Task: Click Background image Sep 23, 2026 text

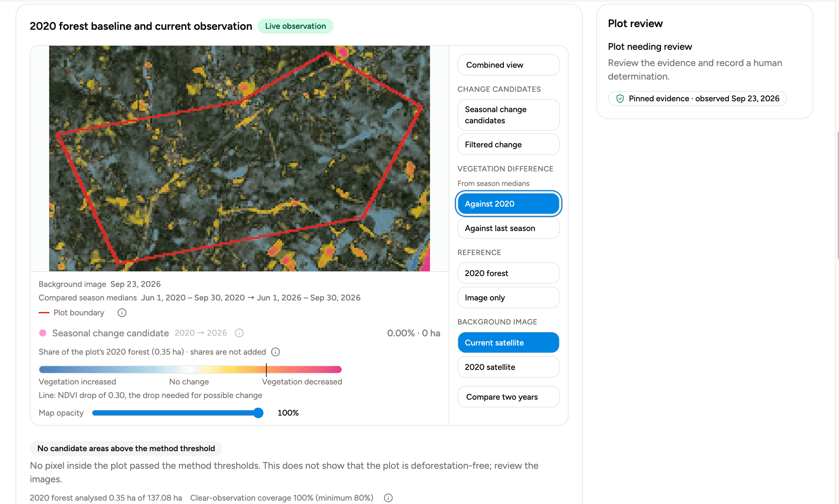Action: [x=100, y=284]
